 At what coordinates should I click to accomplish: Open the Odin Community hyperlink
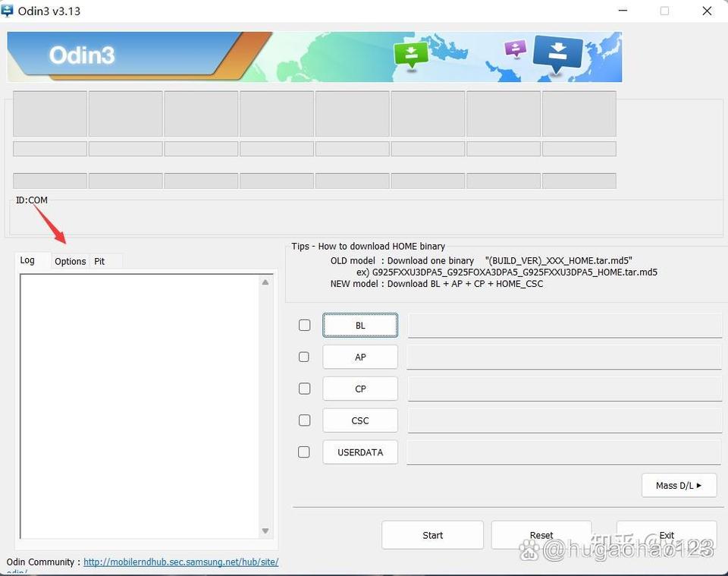(180, 562)
